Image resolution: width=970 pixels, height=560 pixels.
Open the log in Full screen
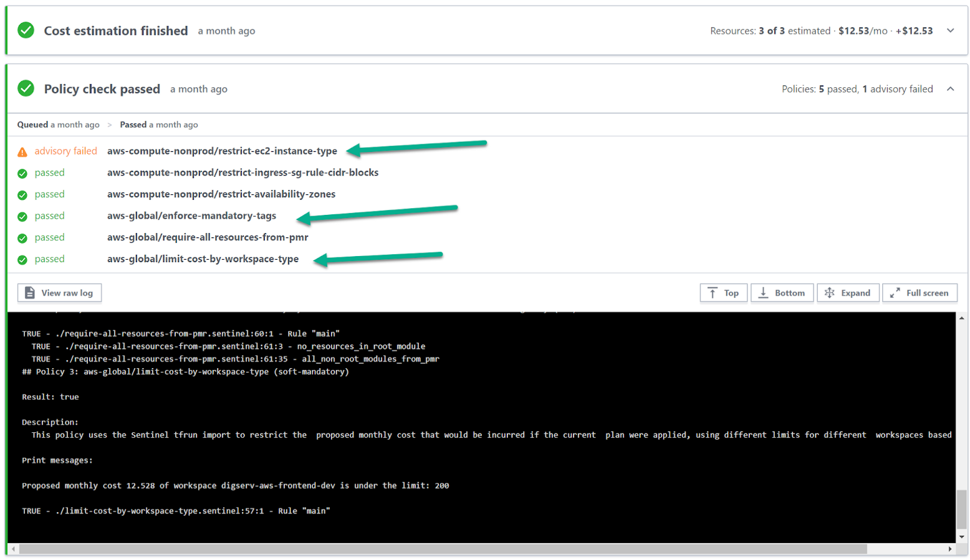pos(920,293)
